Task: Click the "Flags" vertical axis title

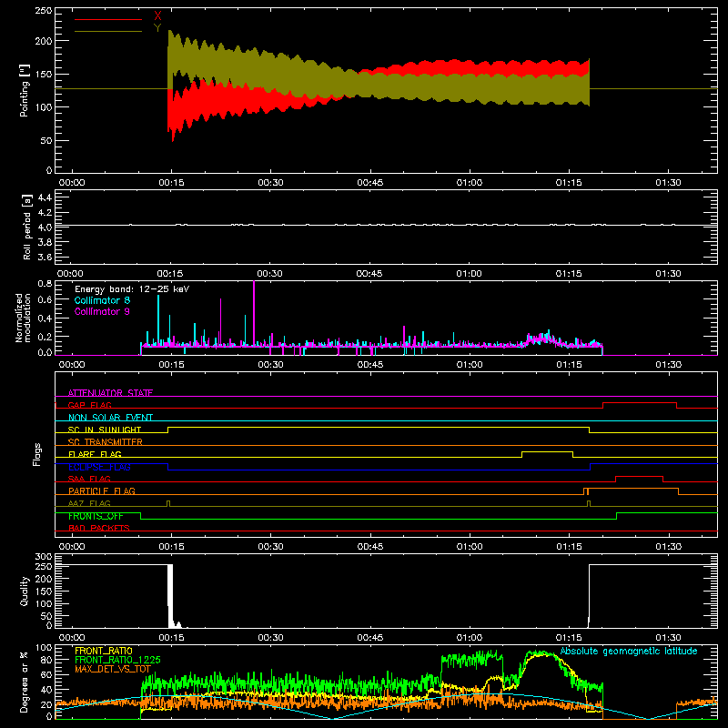Action: pos(37,454)
